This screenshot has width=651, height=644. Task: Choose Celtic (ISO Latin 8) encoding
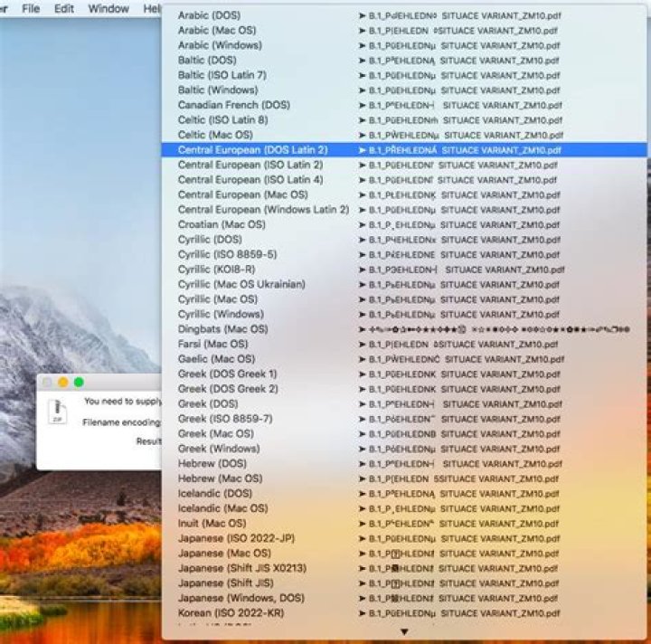[404, 120]
